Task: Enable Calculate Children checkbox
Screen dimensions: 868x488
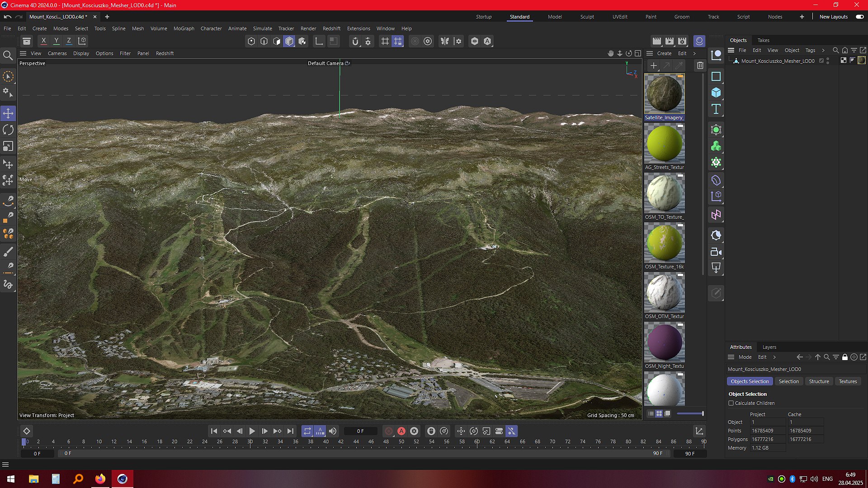Action: 731,403
